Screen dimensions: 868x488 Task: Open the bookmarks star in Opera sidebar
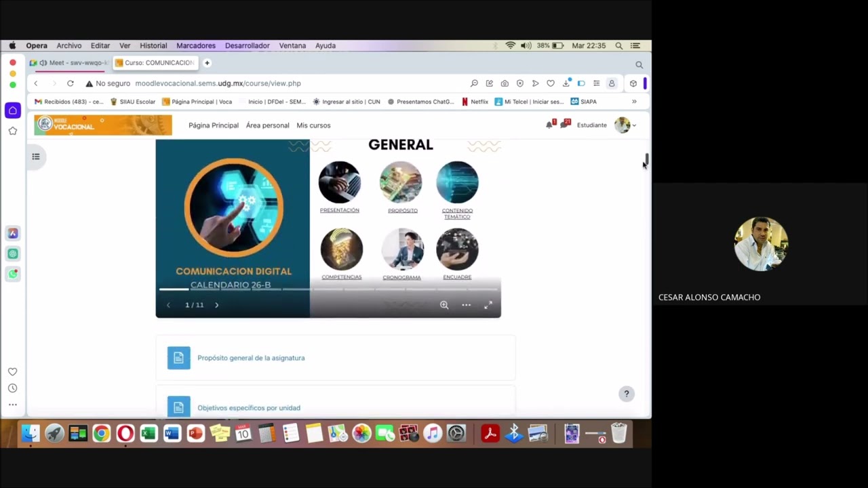click(13, 131)
